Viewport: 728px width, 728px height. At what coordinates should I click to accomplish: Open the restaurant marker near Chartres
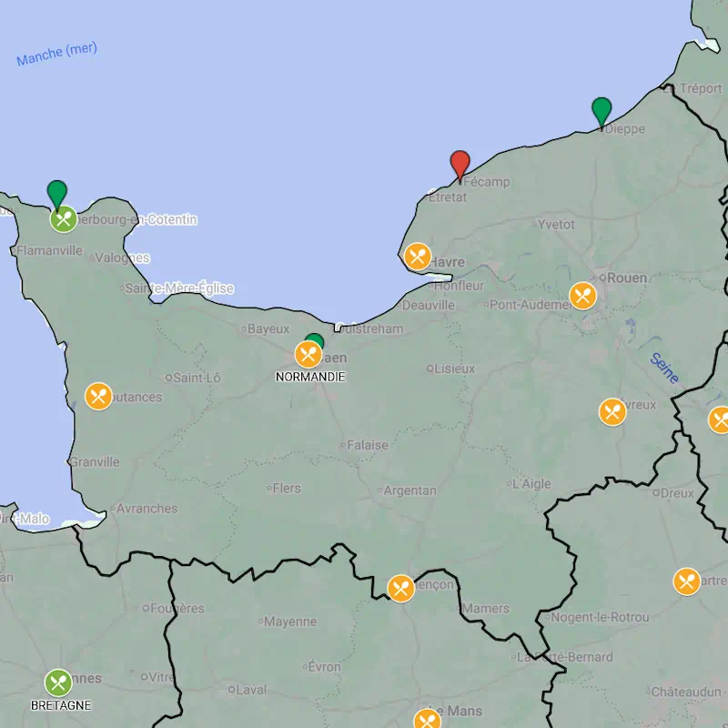(687, 581)
